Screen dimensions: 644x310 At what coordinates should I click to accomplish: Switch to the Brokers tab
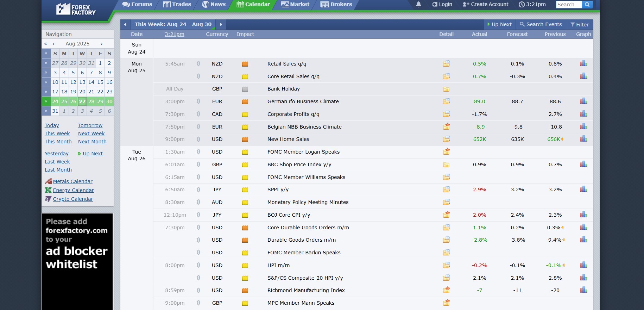336,5
